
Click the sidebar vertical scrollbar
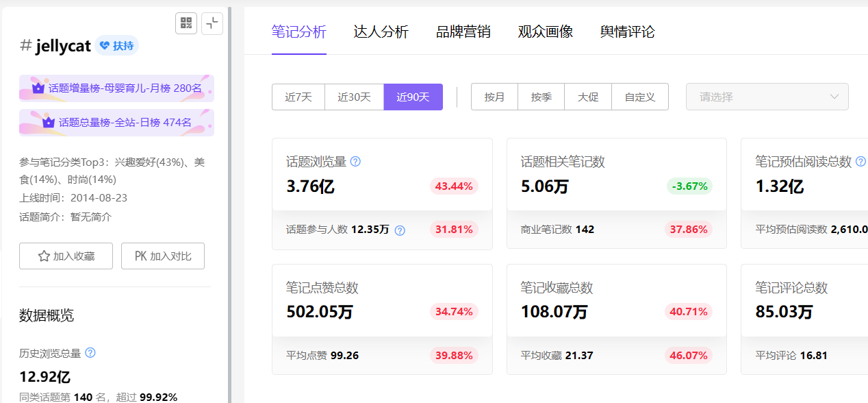pyautogui.click(x=230, y=205)
